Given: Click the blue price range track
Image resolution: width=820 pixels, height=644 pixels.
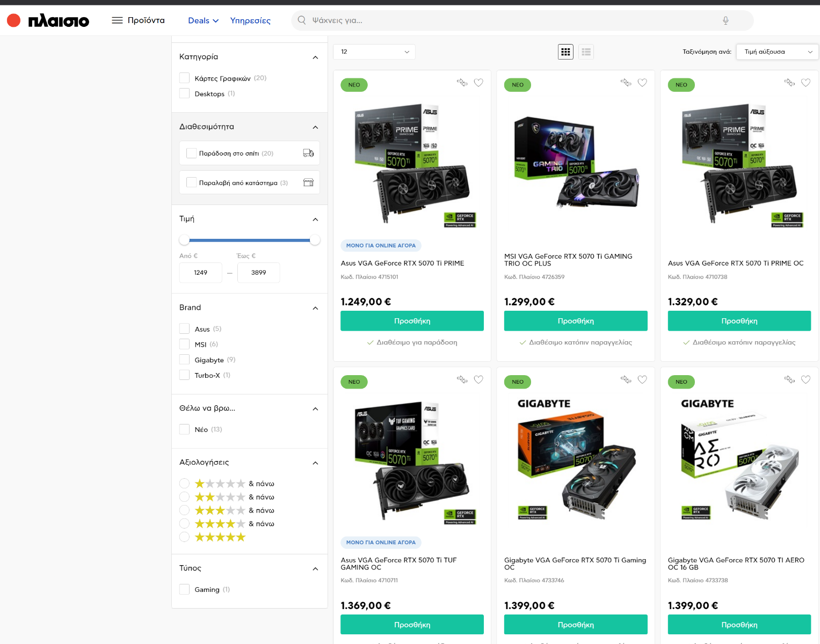Looking at the screenshot, I should click(x=250, y=240).
